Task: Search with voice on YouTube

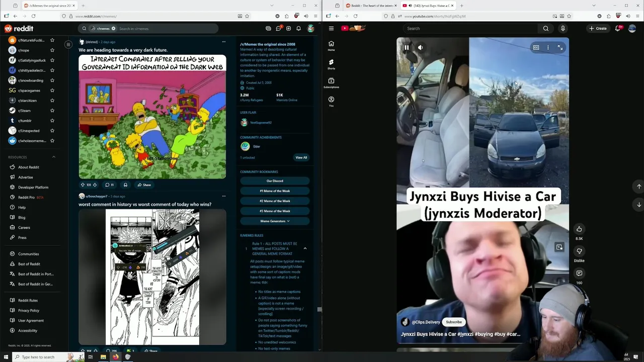Action: [562, 29]
